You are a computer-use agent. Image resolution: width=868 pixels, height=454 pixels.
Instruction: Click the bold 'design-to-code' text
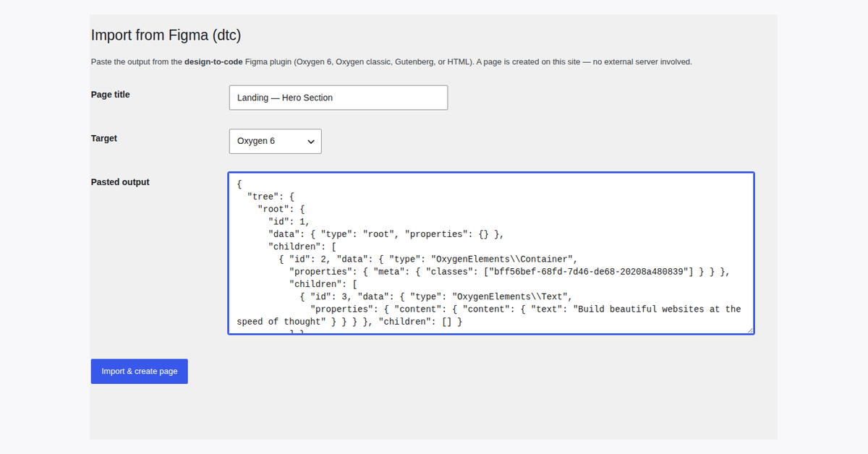click(x=213, y=62)
